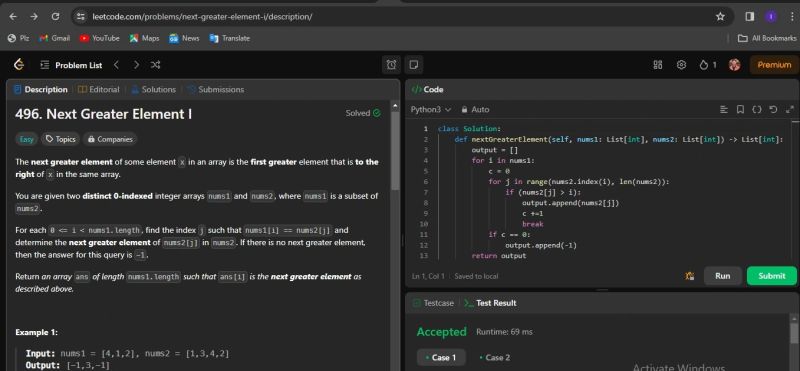Click the Solved status indicator

363,113
